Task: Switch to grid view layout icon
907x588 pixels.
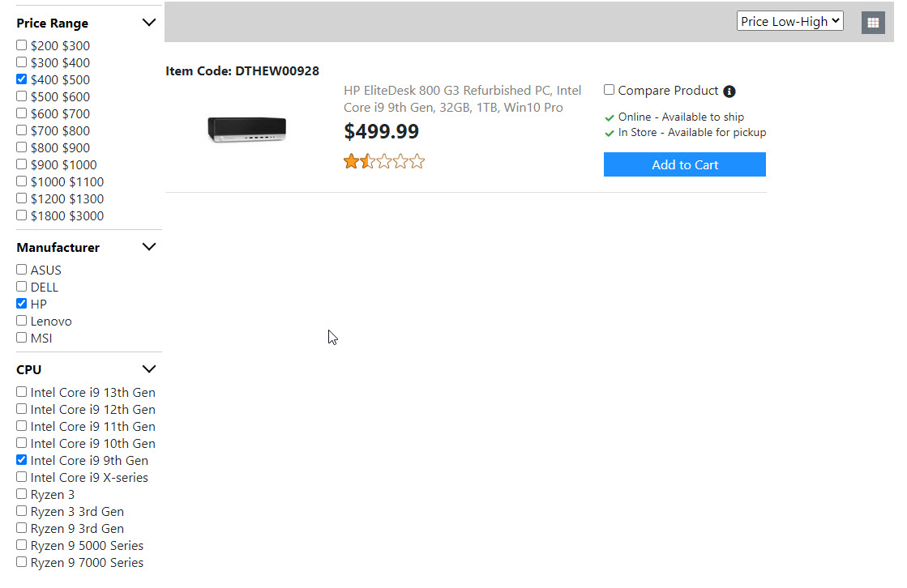Action: coord(873,23)
